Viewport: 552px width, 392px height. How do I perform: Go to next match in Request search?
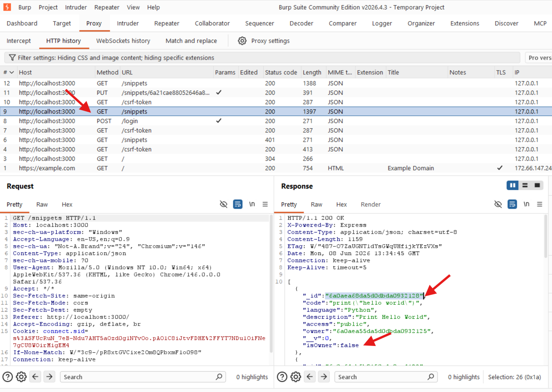pyautogui.click(x=49, y=377)
